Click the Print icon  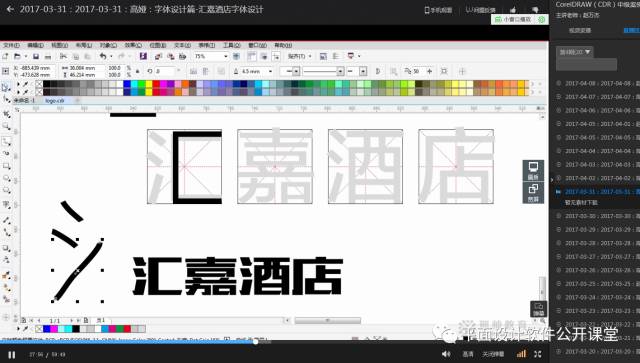tap(48, 56)
